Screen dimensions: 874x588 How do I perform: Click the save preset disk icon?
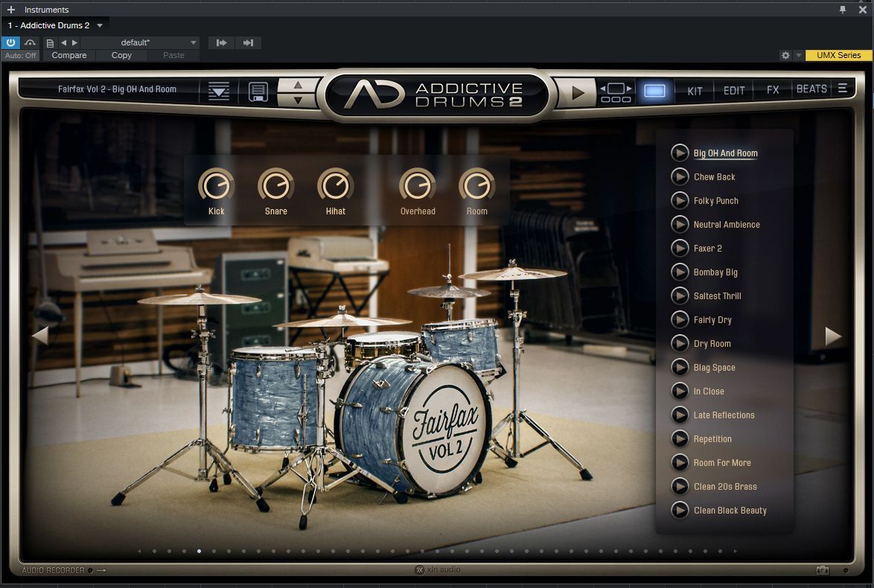258,92
